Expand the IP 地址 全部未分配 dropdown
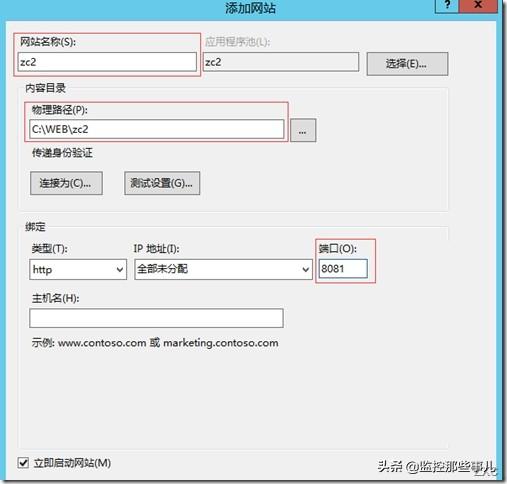Image resolution: width=507 pixels, height=484 pixels. 223,269
